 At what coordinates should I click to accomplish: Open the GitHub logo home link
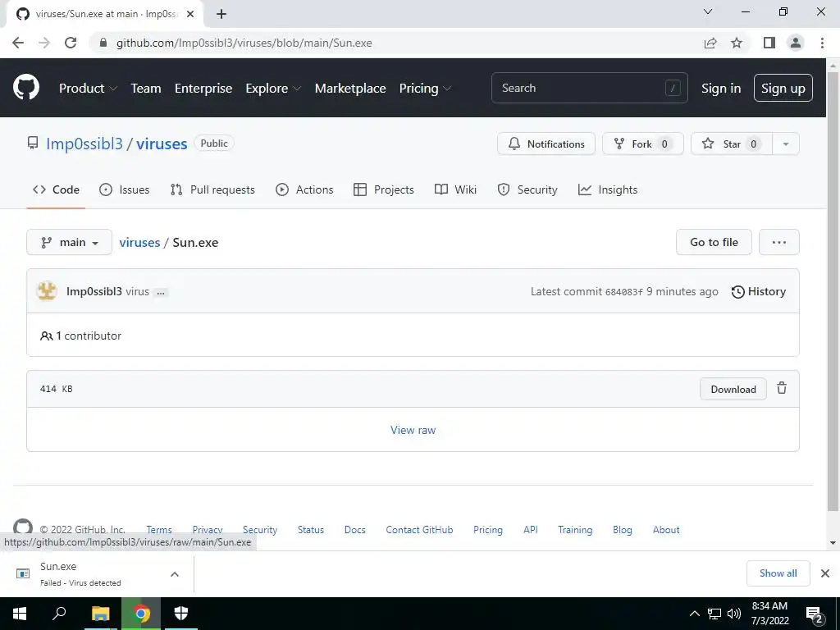pos(25,88)
